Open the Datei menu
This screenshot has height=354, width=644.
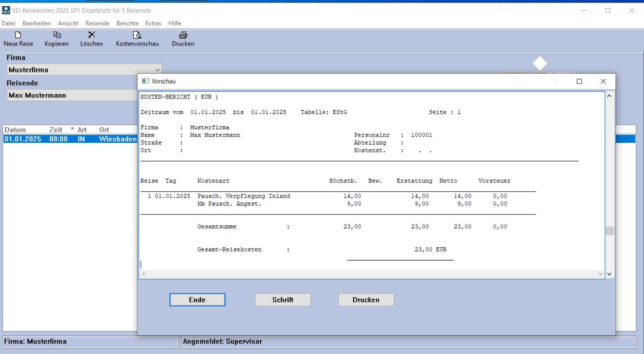pos(9,23)
